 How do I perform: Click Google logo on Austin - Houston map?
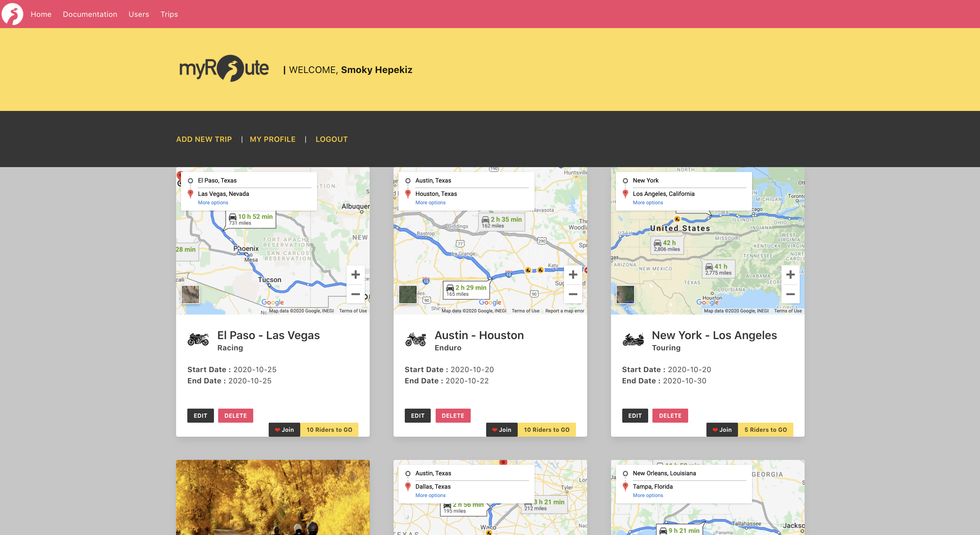point(490,302)
